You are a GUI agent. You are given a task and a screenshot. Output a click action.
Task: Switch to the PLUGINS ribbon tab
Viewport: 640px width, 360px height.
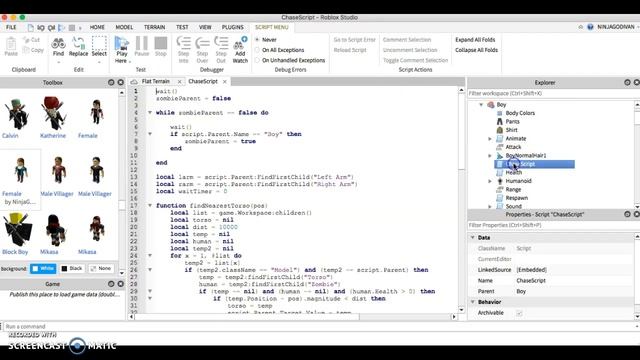[233, 27]
